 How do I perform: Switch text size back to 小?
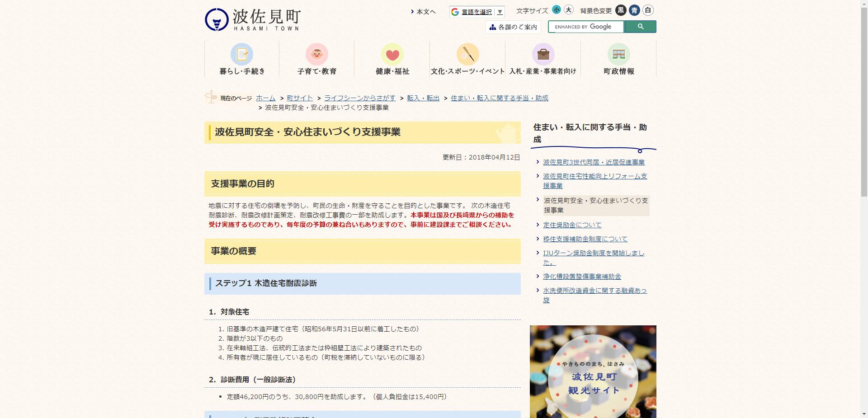(556, 9)
